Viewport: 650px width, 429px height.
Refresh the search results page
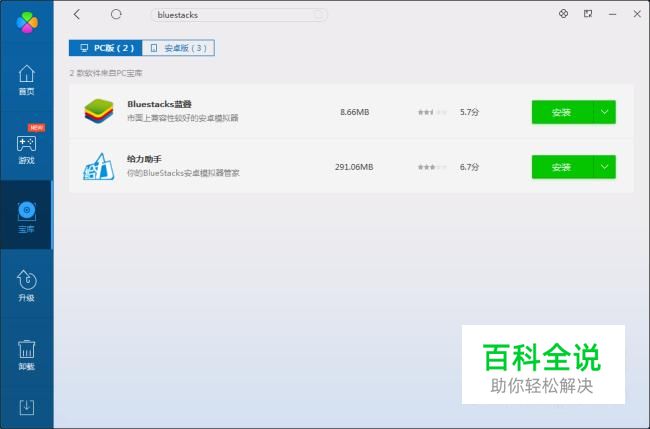click(116, 15)
